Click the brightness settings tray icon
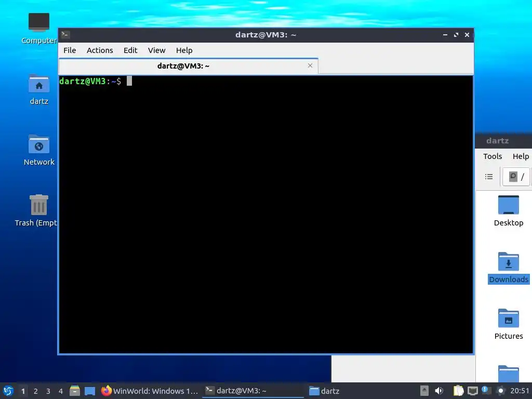This screenshot has width=532, height=399. [x=500, y=391]
